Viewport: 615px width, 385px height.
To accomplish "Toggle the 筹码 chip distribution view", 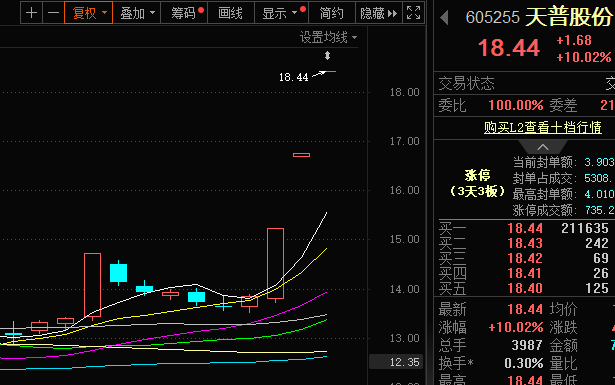I will 184,13.
